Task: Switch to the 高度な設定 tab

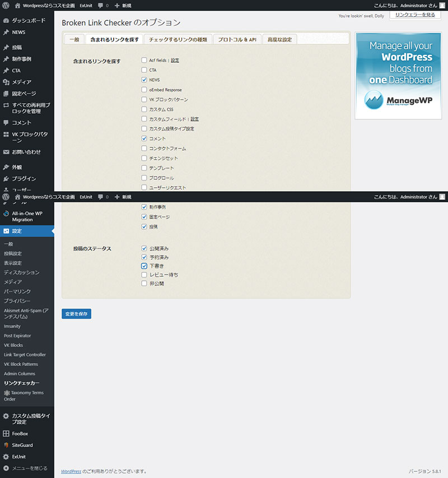Action: pos(279,40)
